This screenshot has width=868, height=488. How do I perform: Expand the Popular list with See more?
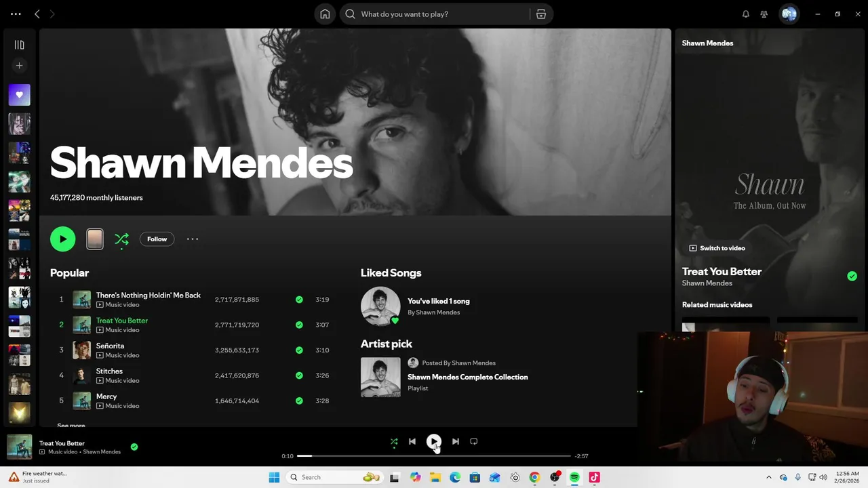(71, 426)
